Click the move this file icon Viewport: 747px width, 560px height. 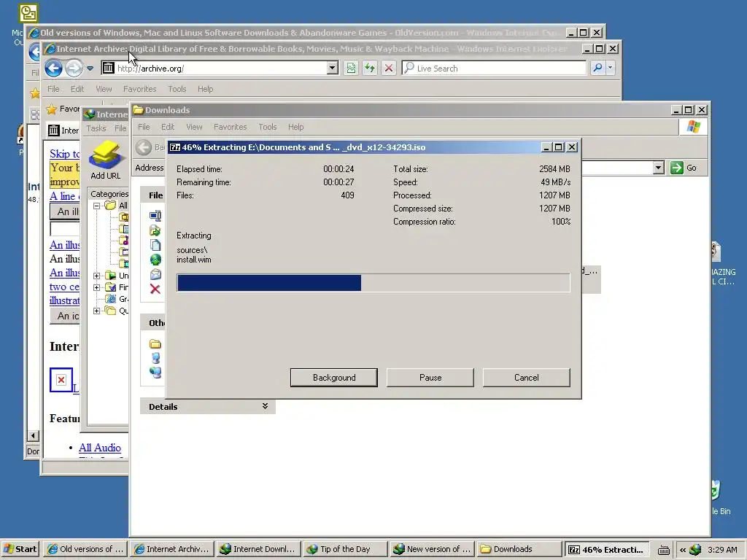(155, 230)
